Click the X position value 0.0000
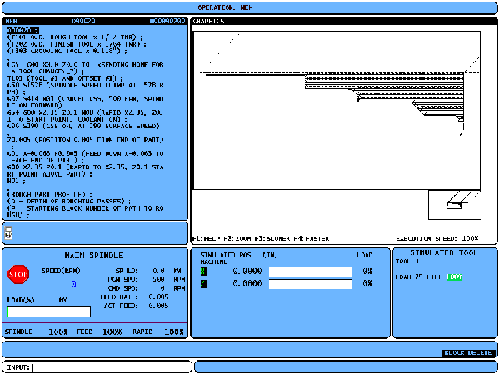 pyautogui.click(x=247, y=271)
